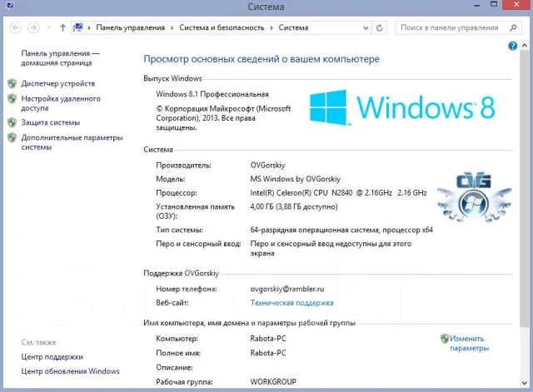
Task: Click shield icon beside 'Дополнительные параметры системы'
Action: (12, 137)
